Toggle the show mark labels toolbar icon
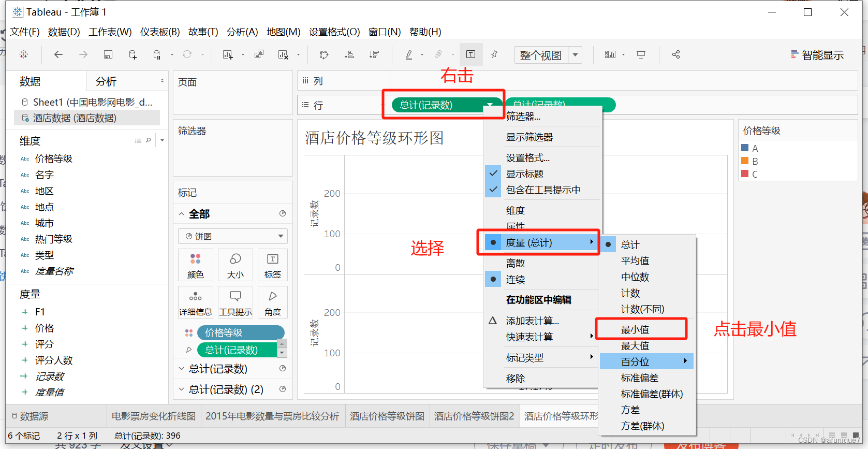The width and height of the screenshot is (868, 449). (x=471, y=54)
